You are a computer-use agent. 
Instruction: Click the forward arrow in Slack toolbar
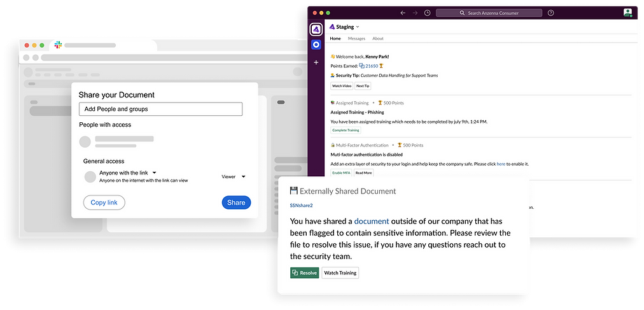click(x=415, y=13)
